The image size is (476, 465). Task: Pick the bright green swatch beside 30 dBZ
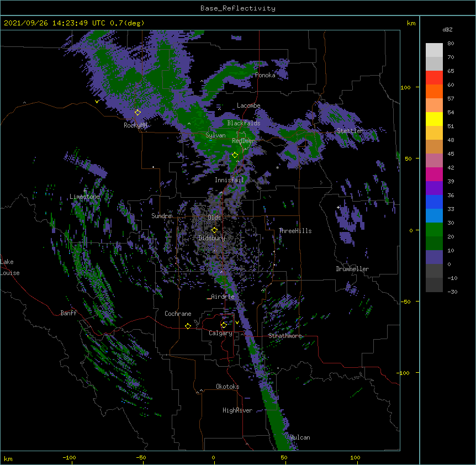pyautogui.click(x=434, y=230)
